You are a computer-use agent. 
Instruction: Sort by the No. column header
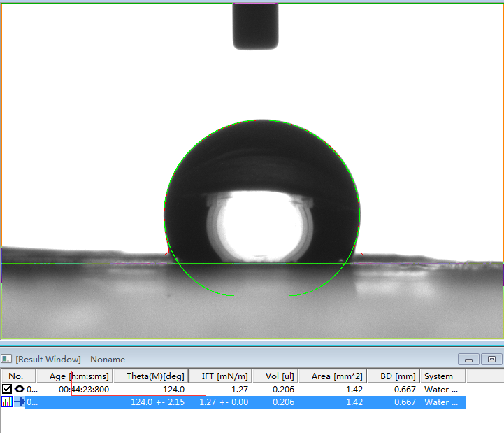16,376
